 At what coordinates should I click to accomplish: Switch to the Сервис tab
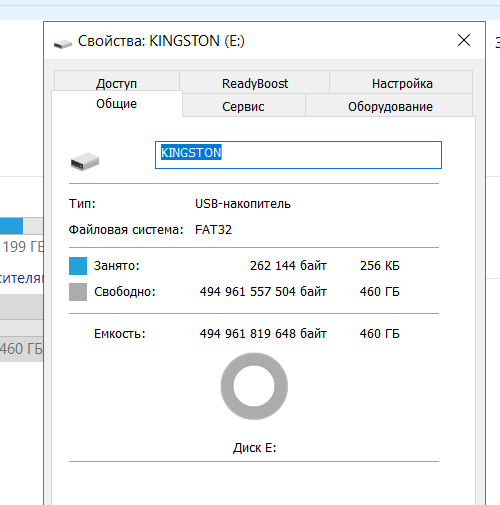tap(243, 106)
